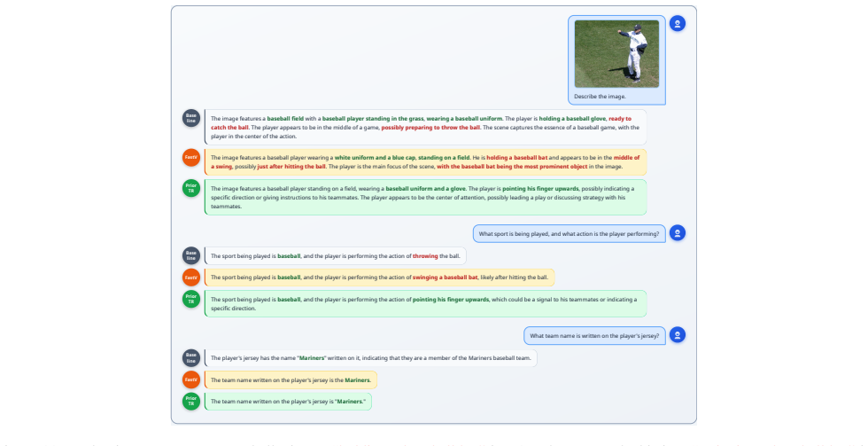Click the Prior TR avatar beside the pointing action answer

click(191, 299)
